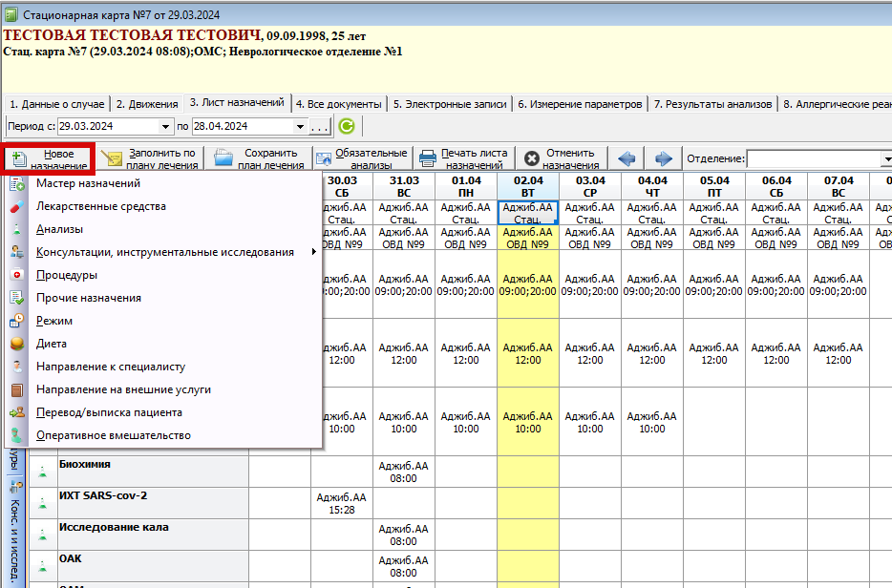892x588 pixels.
Task: Click the ИХТ SARS-cov-2 row flask icon
Action: pos(42,503)
